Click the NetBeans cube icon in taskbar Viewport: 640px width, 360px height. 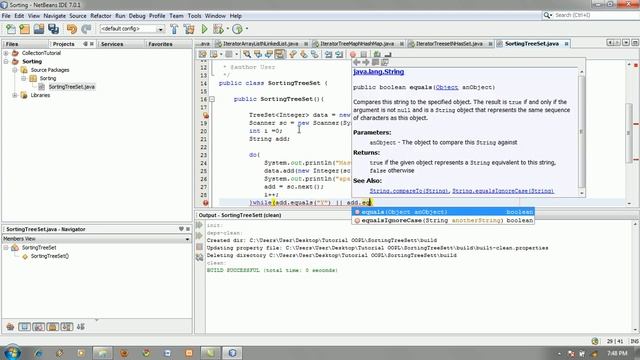(x=232, y=353)
